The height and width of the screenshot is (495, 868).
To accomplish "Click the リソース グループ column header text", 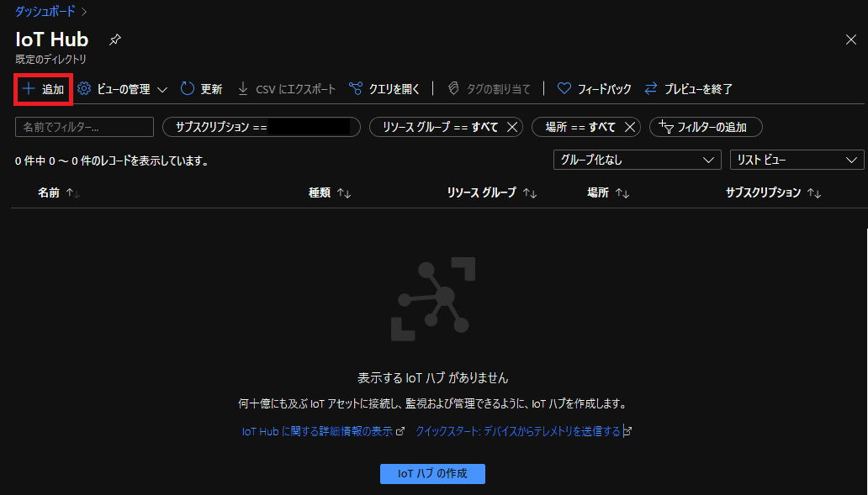I will point(482,192).
